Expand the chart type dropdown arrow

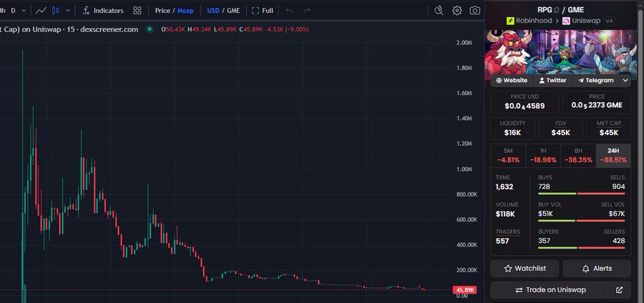pos(68,11)
